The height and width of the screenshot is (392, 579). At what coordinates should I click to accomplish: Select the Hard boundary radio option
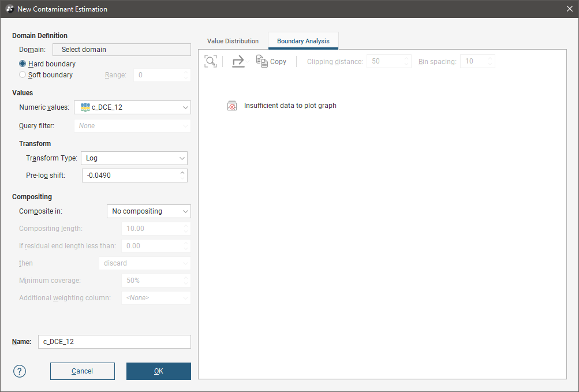pyautogui.click(x=23, y=64)
